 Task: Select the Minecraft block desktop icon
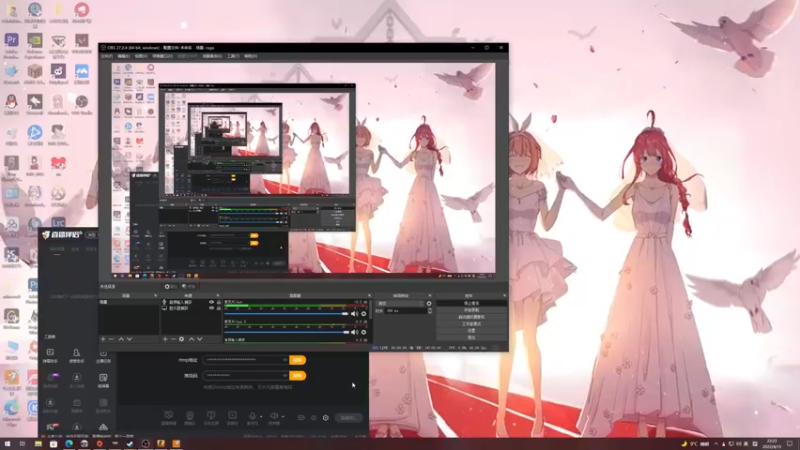[x=35, y=71]
